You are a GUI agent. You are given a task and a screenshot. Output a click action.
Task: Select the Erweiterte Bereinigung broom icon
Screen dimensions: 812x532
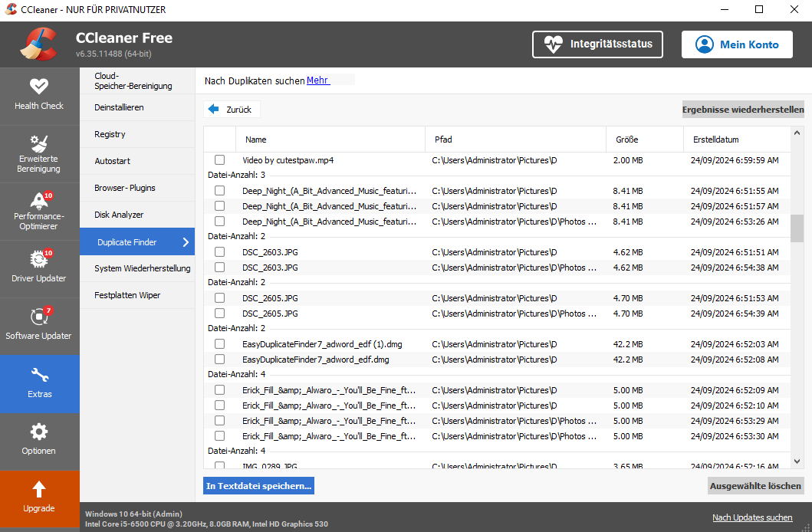pyautogui.click(x=39, y=143)
